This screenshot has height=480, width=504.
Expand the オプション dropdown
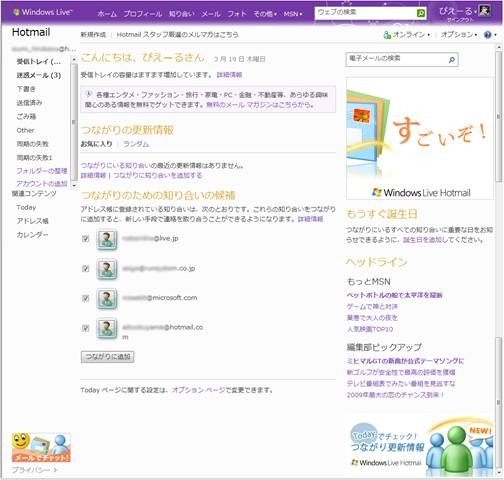[459, 35]
